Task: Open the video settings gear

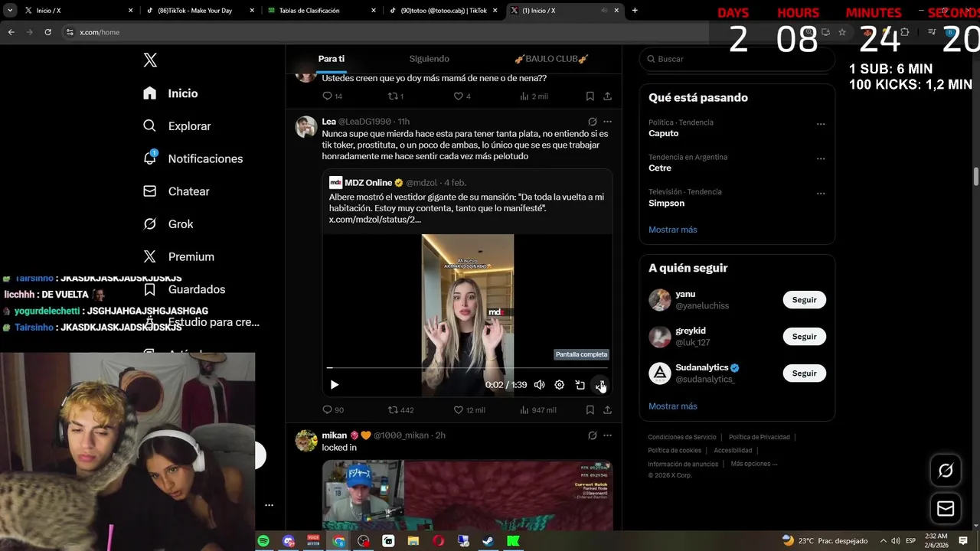Action: [560, 385]
